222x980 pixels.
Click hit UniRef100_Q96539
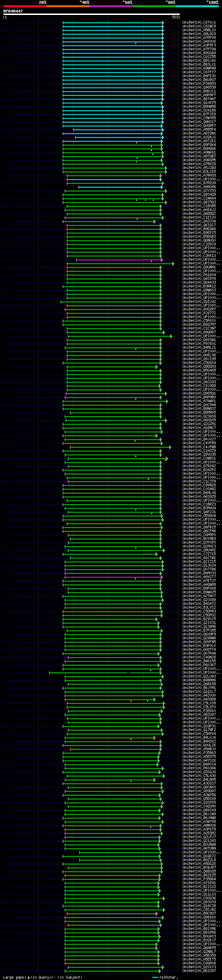(199, 88)
